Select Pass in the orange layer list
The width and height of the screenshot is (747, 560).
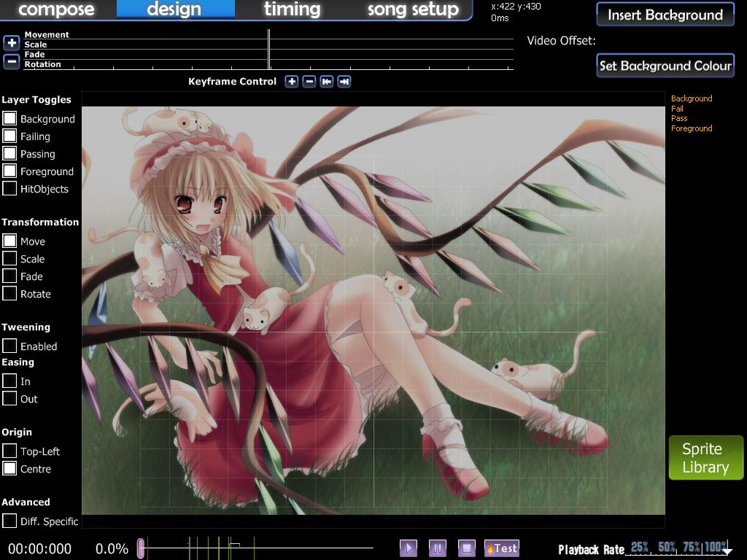tap(679, 118)
